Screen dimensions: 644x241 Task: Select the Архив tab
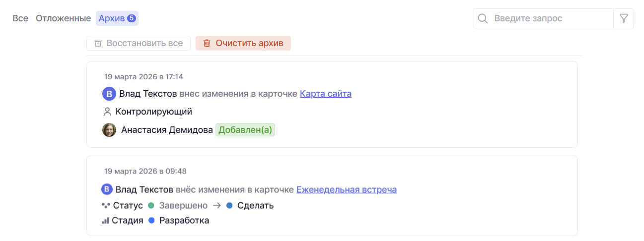(117, 19)
